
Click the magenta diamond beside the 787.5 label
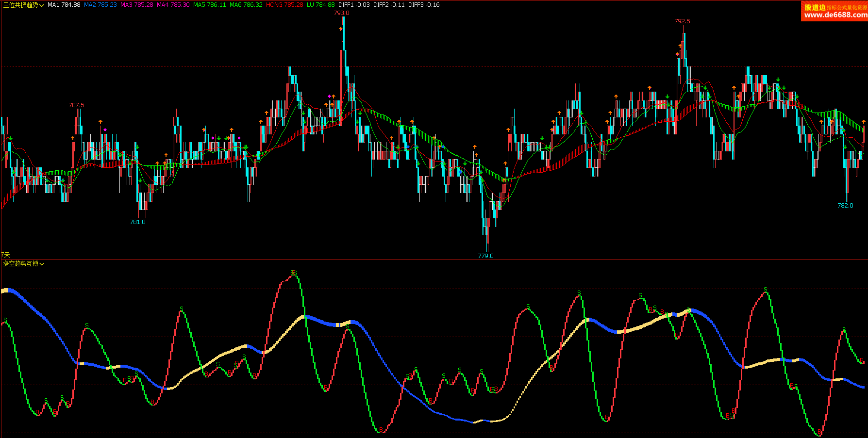(x=105, y=130)
